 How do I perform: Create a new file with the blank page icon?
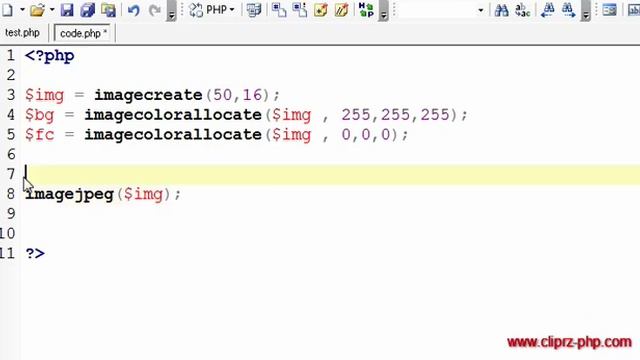(7, 10)
